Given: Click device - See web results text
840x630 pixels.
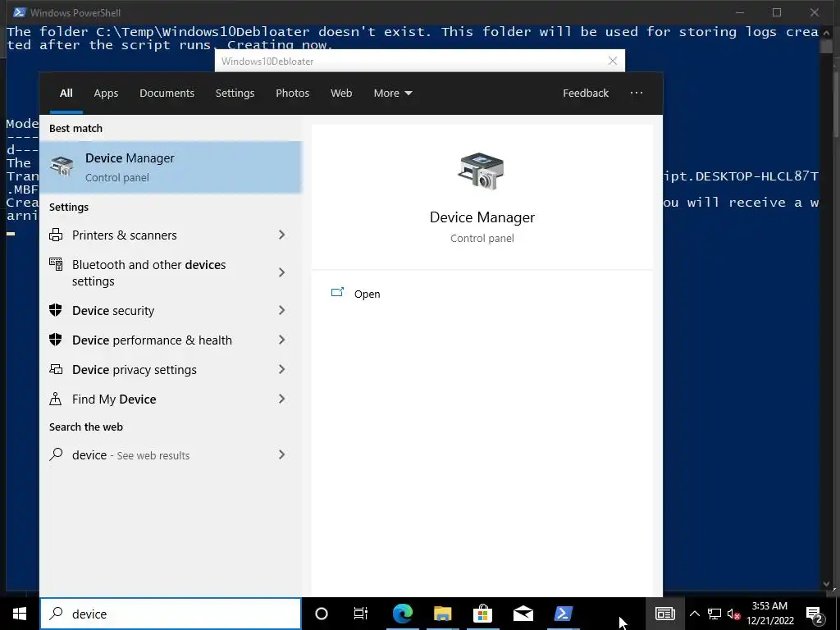Looking at the screenshot, I should coord(130,454).
